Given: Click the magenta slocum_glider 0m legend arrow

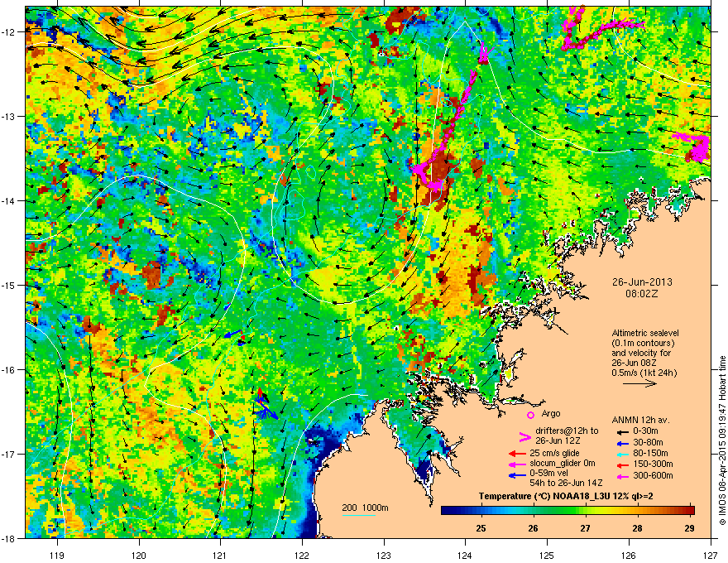Looking at the screenshot, I should point(517,464).
